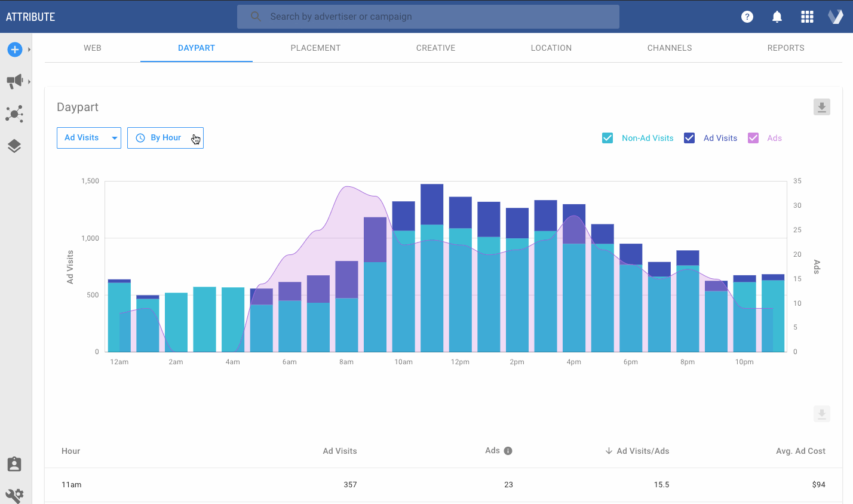Toggle the Ads checkbox off
853x504 pixels.
pos(753,137)
